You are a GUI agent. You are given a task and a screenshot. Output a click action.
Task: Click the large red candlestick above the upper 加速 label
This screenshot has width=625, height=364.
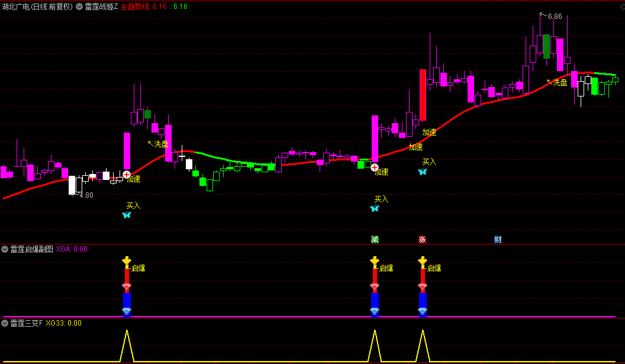point(423,95)
